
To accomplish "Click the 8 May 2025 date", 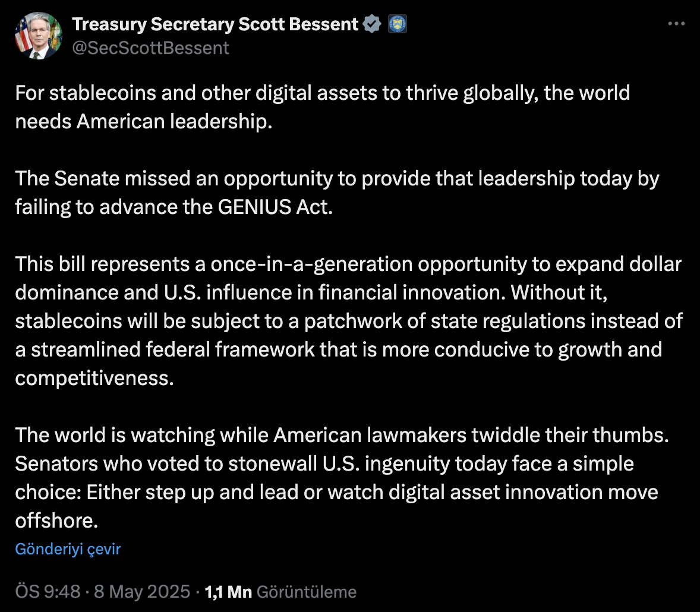I will [x=142, y=591].
